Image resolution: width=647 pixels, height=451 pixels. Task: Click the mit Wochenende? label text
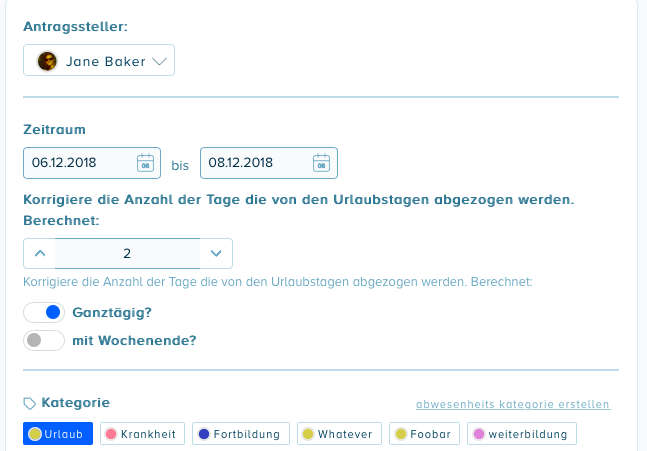pos(134,340)
